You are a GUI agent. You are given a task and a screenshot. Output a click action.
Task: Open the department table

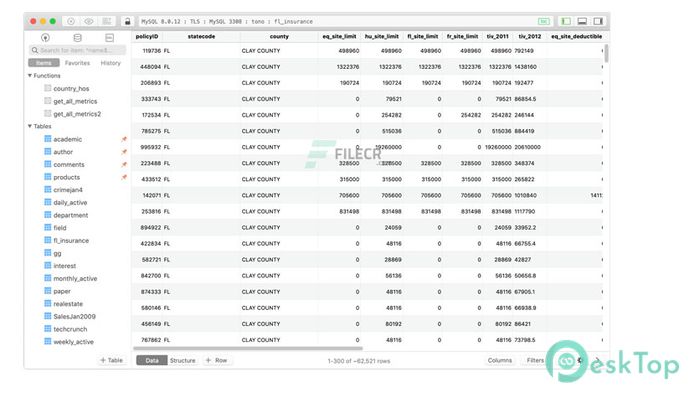click(71, 215)
